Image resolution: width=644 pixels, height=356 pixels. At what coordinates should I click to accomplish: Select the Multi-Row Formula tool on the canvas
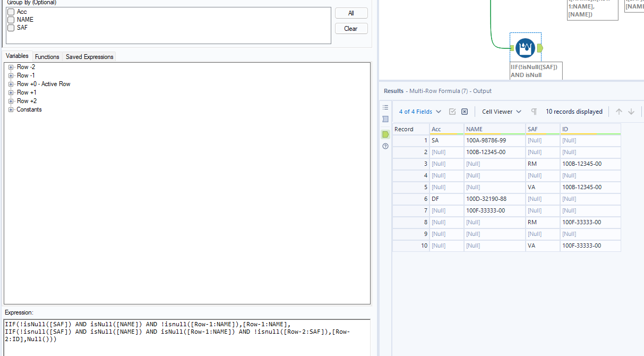pyautogui.click(x=525, y=47)
